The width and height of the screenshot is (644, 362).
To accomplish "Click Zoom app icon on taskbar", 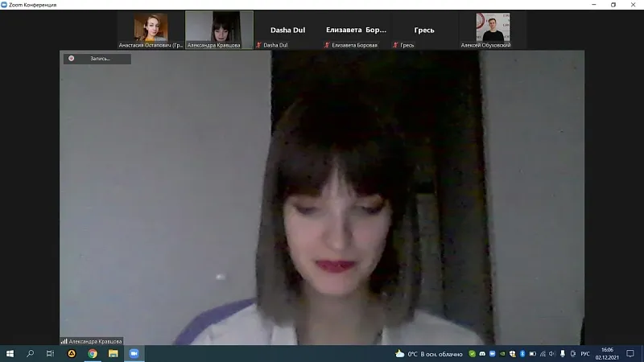I will [x=134, y=353].
